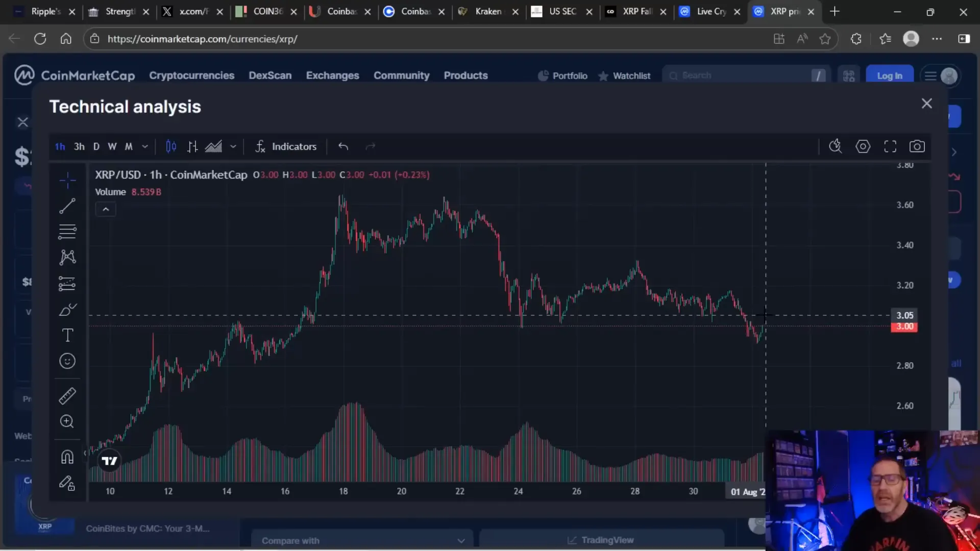980x551 pixels.
Task: Click the CoinMarketCap search field
Action: pos(746,76)
